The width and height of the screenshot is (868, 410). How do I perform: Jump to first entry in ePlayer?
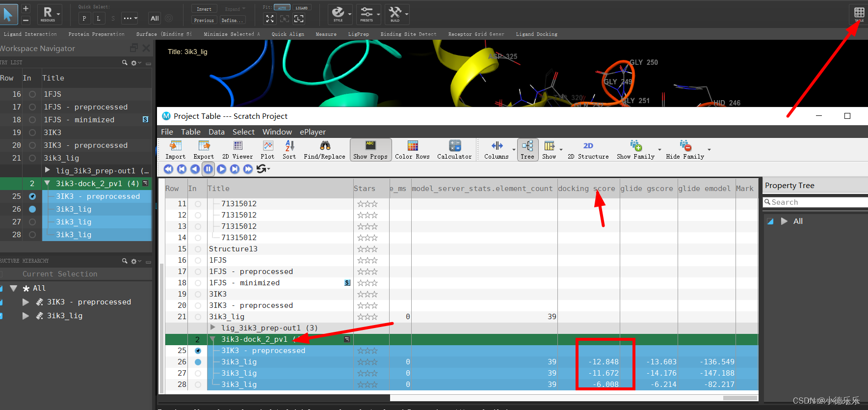(168, 169)
